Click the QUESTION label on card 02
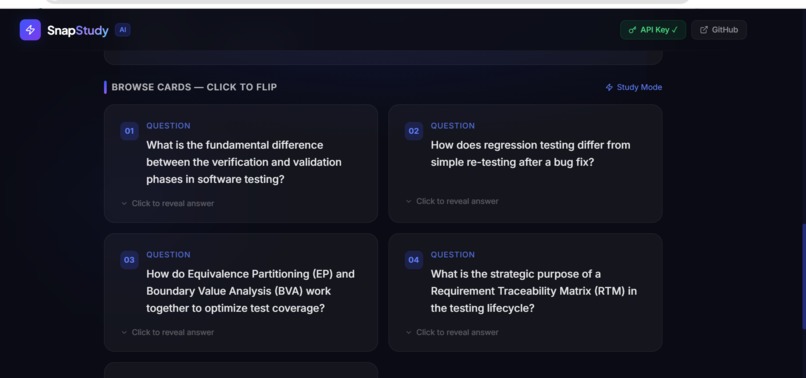The width and height of the screenshot is (806, 378). click(x=453, y=125)
